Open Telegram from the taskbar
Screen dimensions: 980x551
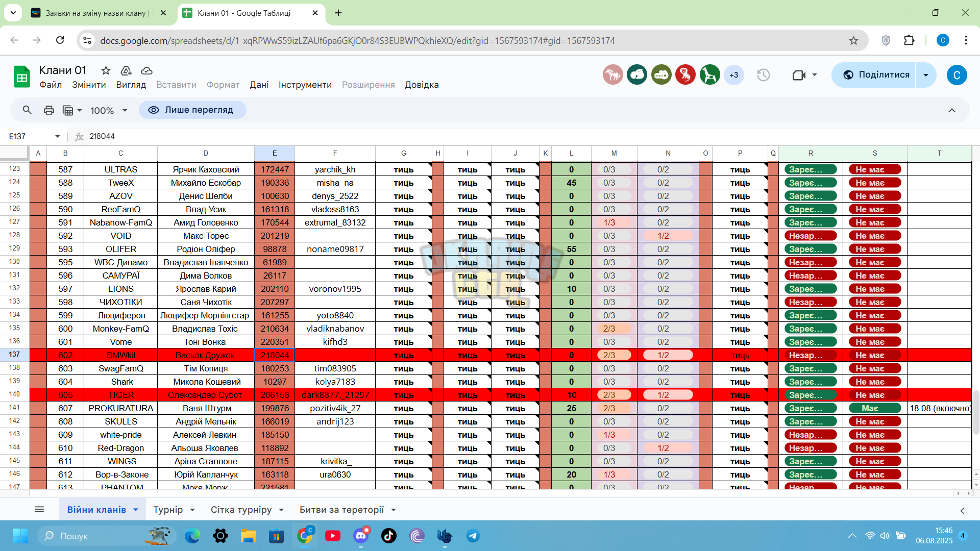[473, 536]
